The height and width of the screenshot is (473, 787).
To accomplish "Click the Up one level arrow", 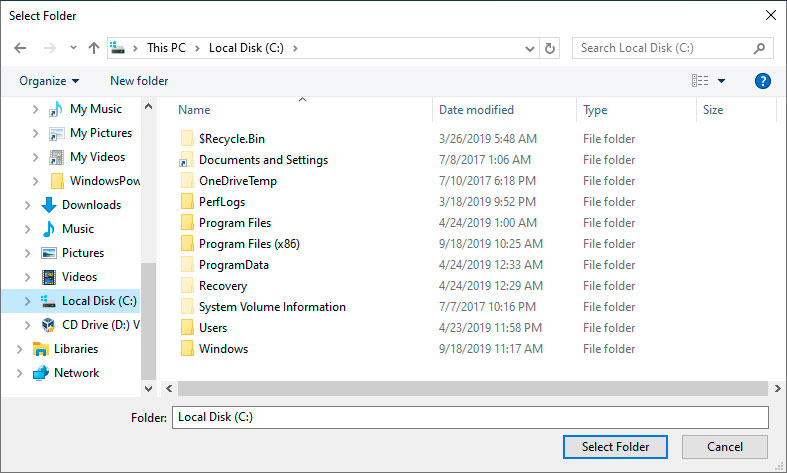I will point(94,48).
